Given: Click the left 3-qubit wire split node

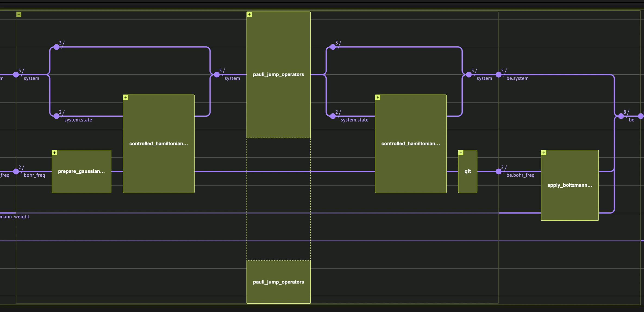Looking at the screenshot, I should pos(57,47).
